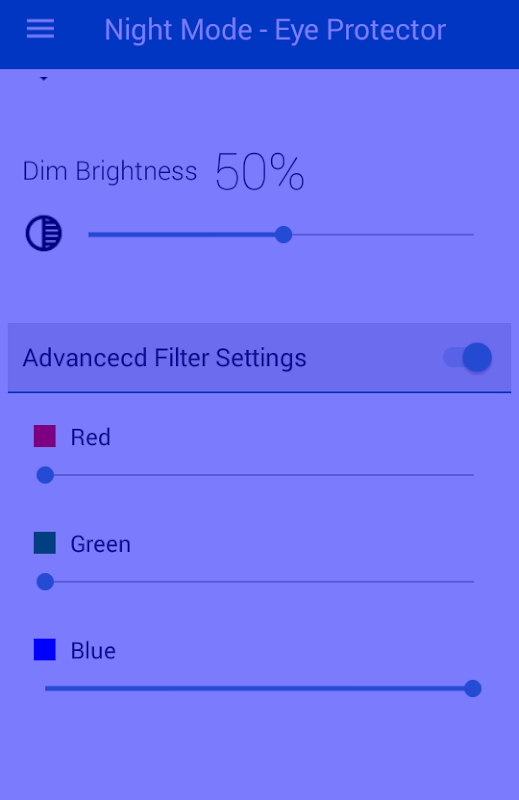Click the half-circle brightness contrast icon
519x800 pixels.
pyautogui.click(x=44, y=234)
